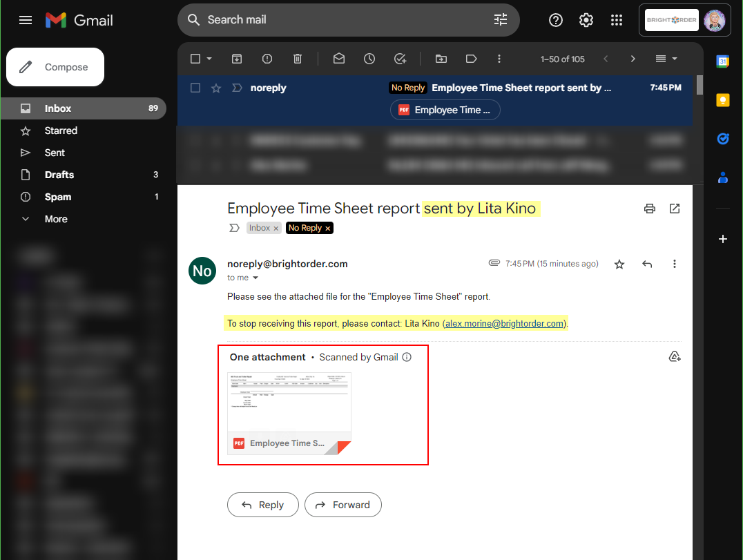This screenshot has height=560, width=743.
Task: Open Employee Time attachment chip in list
Action: (x=445, y=110)
